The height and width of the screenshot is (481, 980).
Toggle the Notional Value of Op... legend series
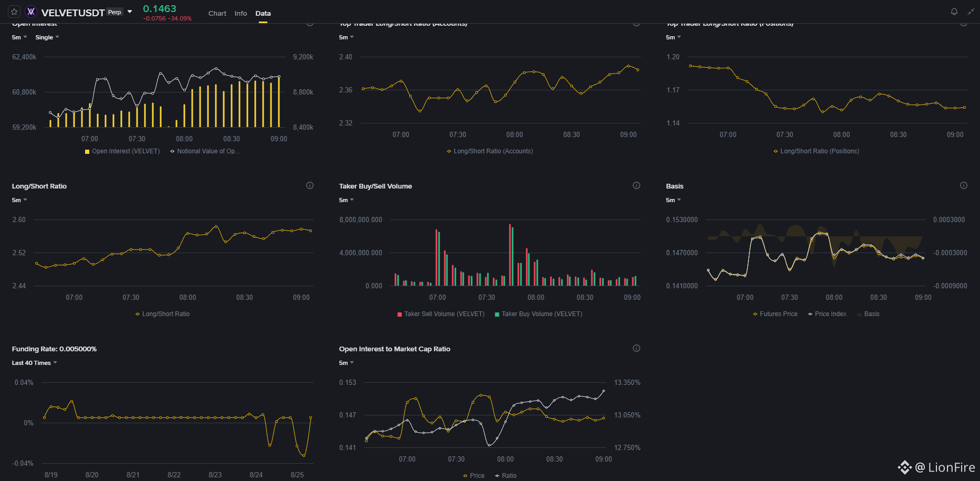click(205, 151)
